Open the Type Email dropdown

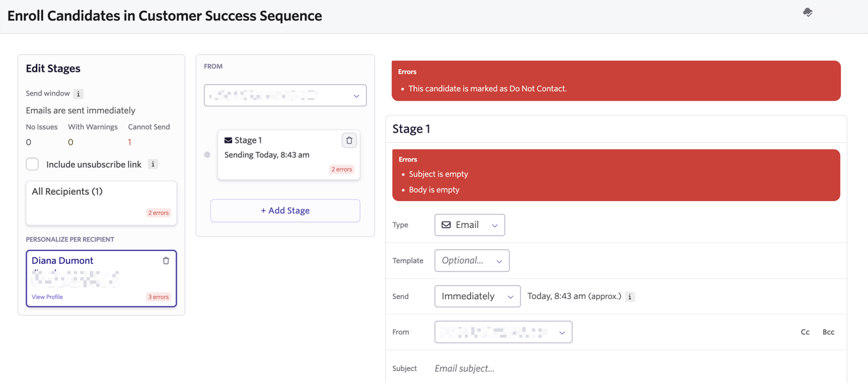pos(469,225)
